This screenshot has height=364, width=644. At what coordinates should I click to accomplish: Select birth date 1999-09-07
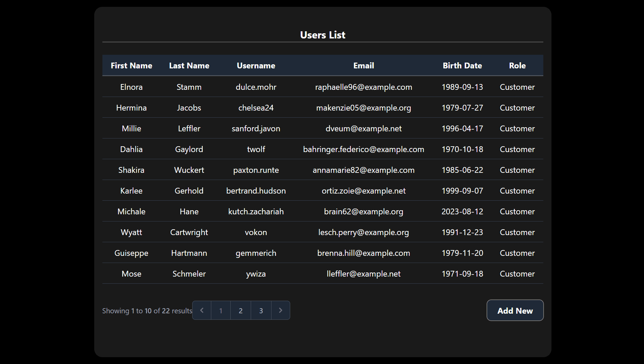tap(462, 191)
